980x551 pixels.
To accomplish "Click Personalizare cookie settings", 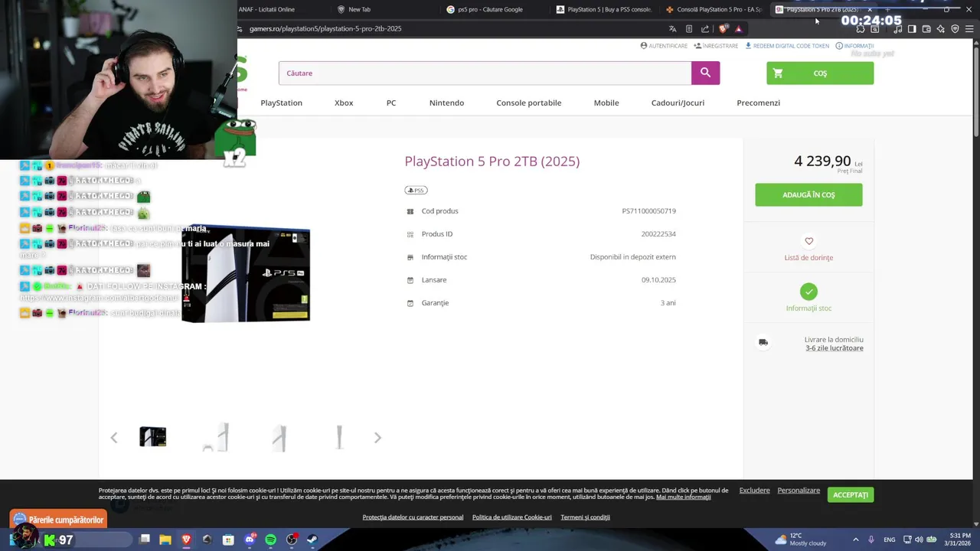I will (799, 491).
